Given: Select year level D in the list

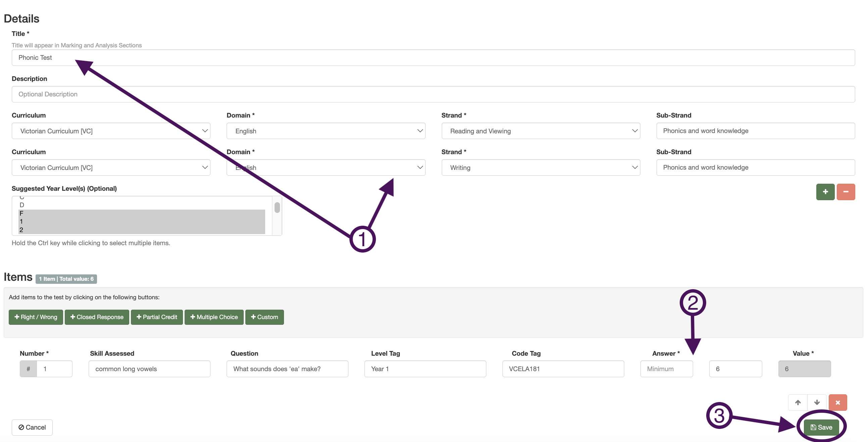Looking at the screenshot, I should point(142,205).
